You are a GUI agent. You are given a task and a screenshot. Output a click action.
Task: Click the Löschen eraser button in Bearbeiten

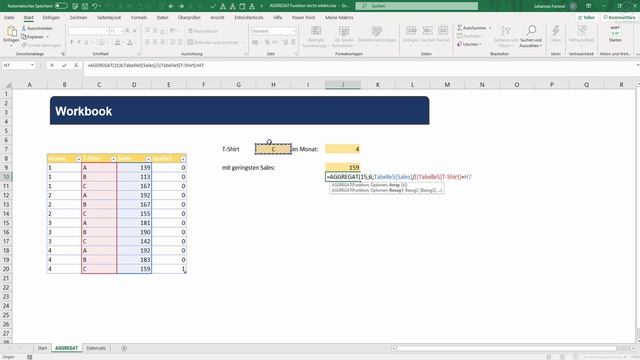(x=468, y=44)
